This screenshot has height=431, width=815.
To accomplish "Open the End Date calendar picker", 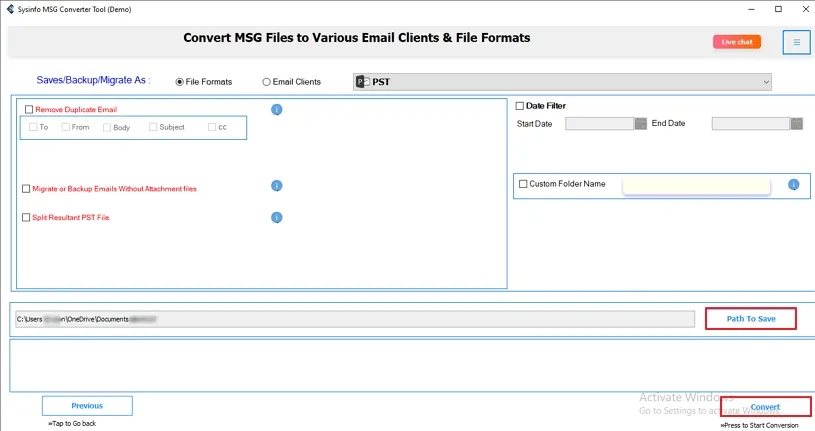I will point(797,123).
